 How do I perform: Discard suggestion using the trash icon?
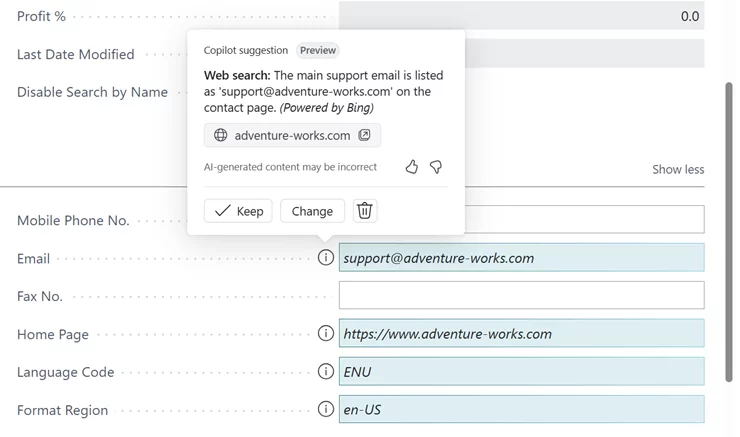(365, 211)
